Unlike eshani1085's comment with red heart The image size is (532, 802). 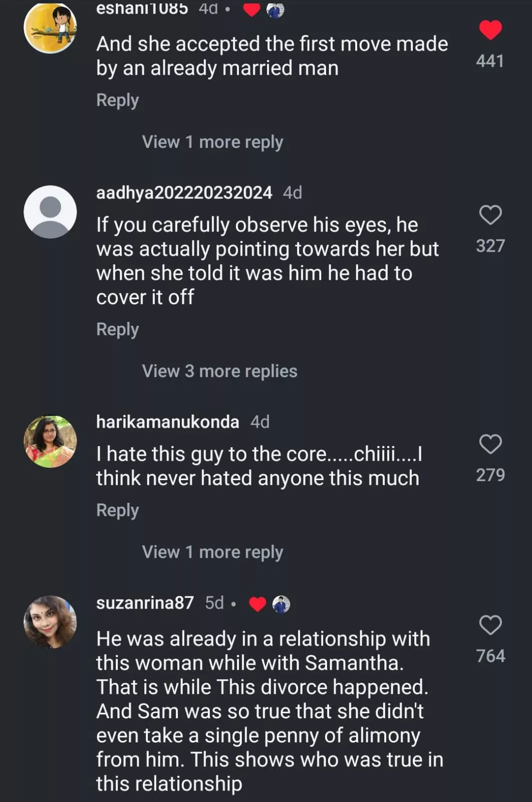490,30
